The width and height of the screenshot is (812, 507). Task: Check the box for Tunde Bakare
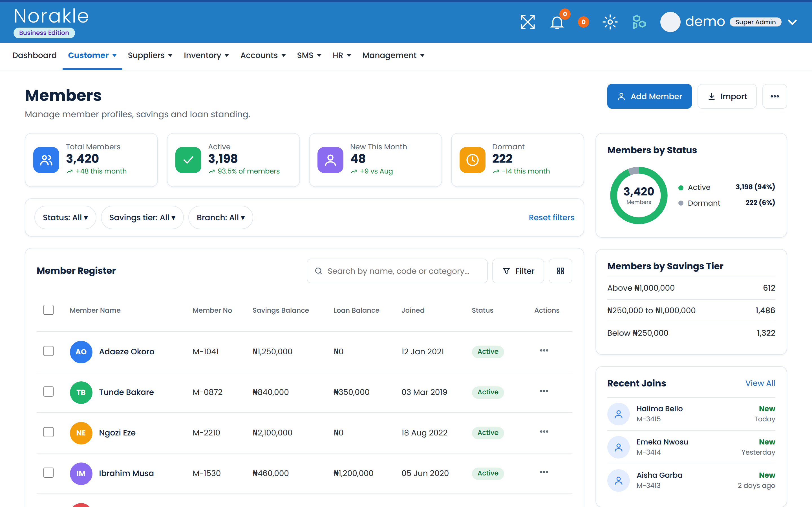pos(49,392)
